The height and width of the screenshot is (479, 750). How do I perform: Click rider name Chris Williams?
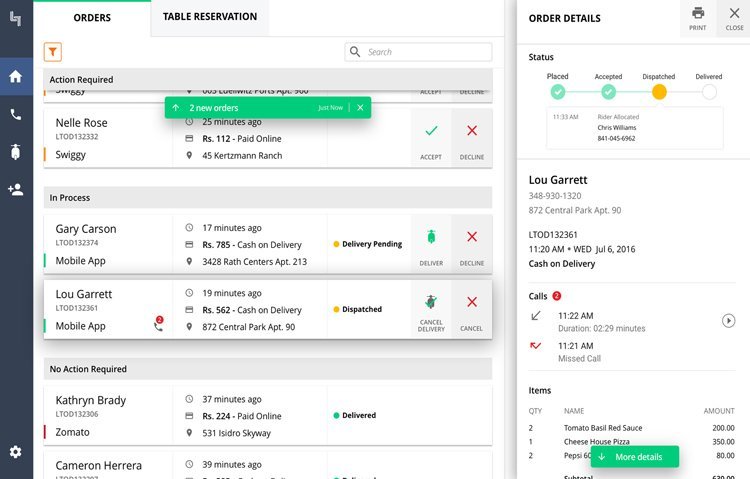click(x=617, y=128)
